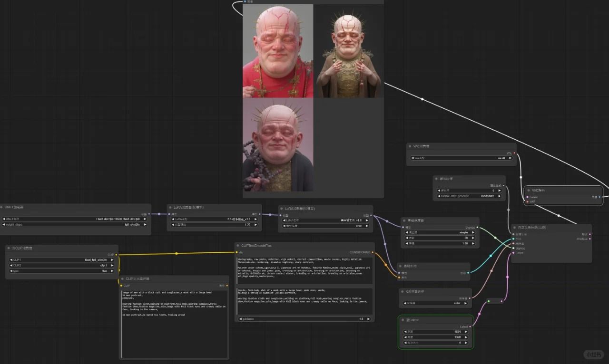This screenshot has height=364, width=609.
Task: Collapse the scheduler node showing simple and 20
Action: pos(404,220)
